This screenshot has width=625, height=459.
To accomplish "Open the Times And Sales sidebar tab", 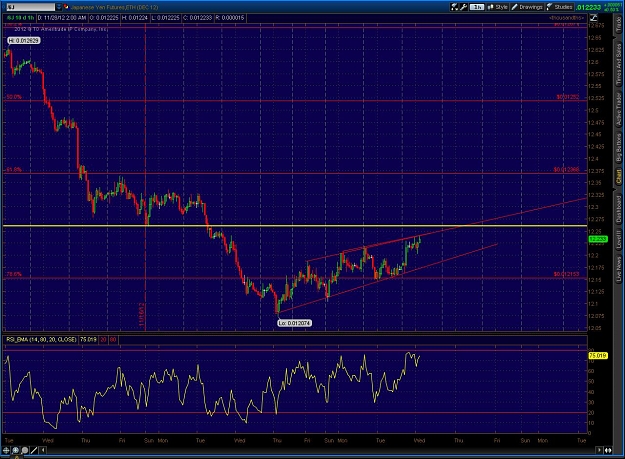I will 619,64.
